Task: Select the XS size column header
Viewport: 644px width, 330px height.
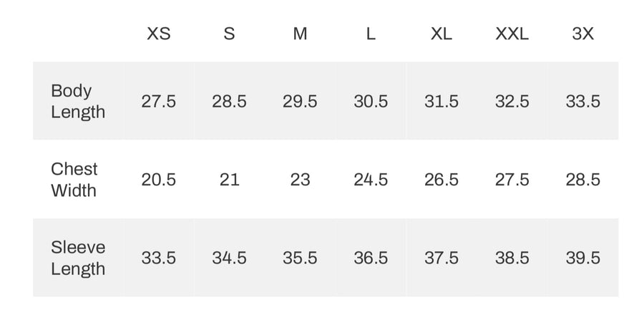Action: pos(159,34)
